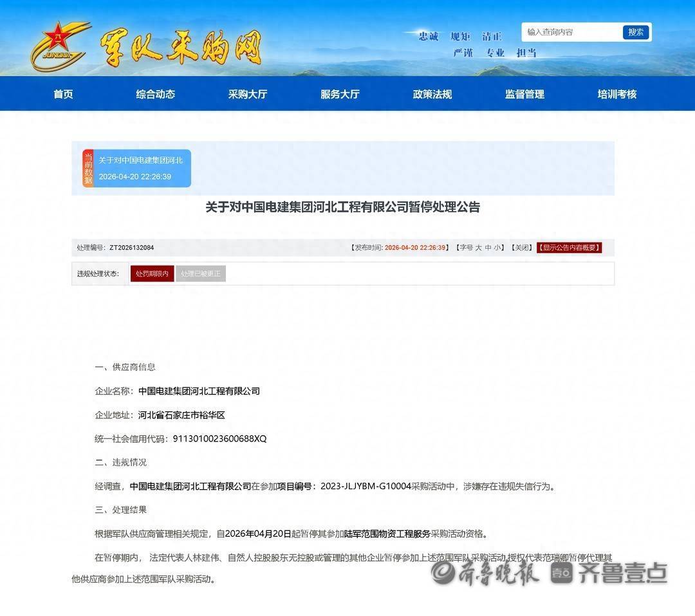Image resolution: width=695 pixels, height=616 pixels.
Task: Select the 处理已被更正 status button
Action: click(201, 274)
